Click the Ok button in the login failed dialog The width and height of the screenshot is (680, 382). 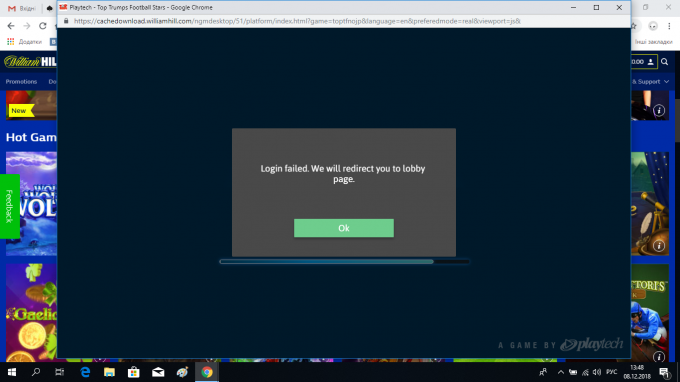(x=343, y=228)
